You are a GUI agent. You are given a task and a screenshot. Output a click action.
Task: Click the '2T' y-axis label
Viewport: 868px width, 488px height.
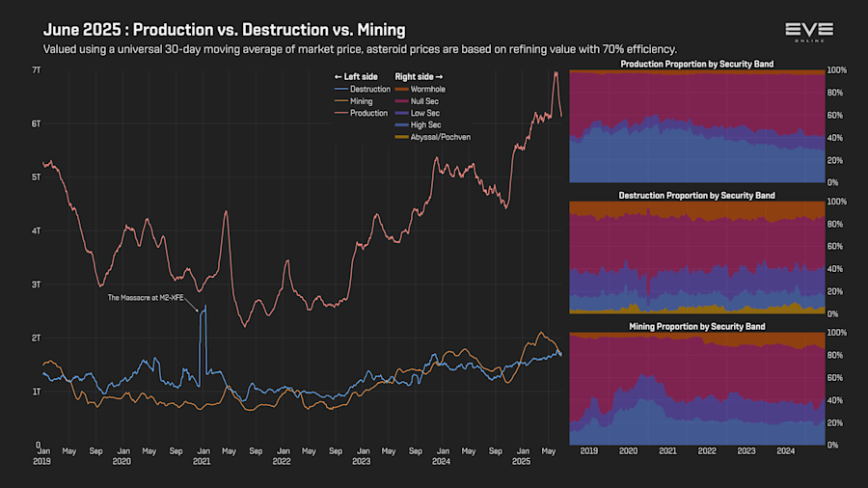click(x=37, y=338)
